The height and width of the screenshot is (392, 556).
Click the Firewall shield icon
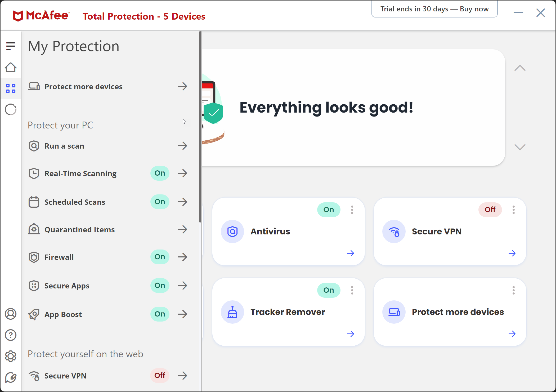click(x=34, y=257)
